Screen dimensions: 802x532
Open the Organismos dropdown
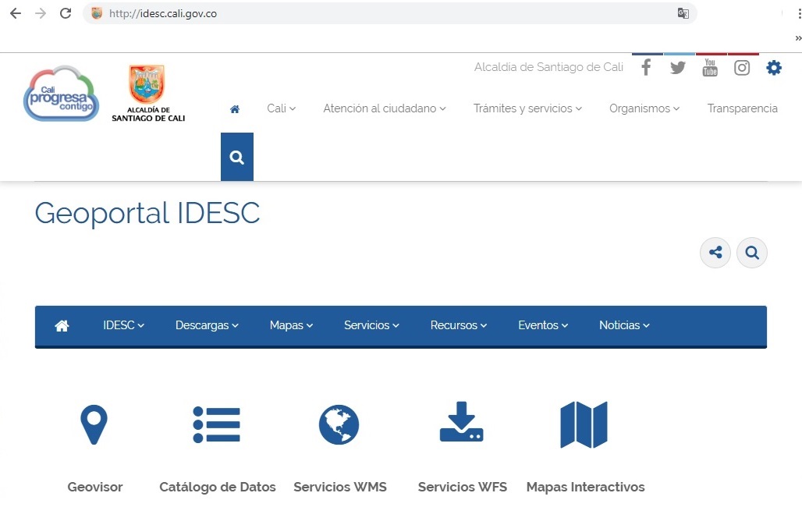click(x=644, y=108)
